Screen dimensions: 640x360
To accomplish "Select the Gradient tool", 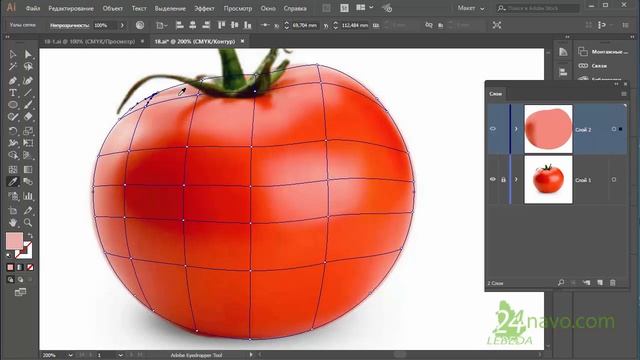I will [28, 169].
